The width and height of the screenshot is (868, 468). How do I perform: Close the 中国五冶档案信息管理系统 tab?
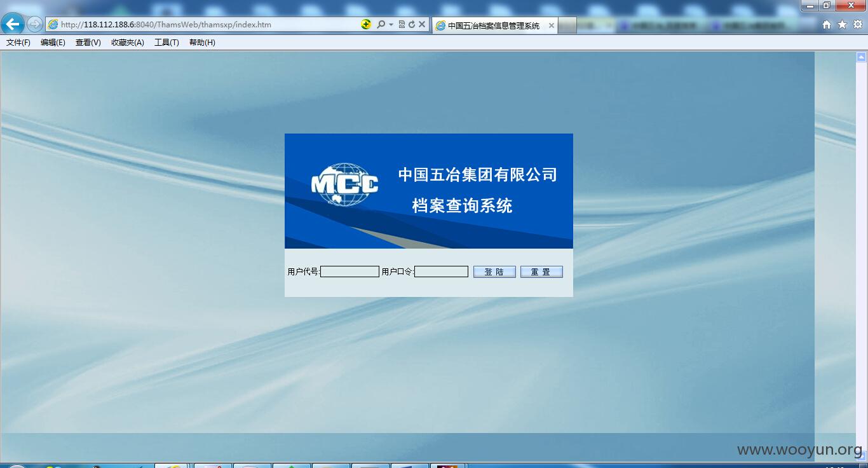click(551, 25)
